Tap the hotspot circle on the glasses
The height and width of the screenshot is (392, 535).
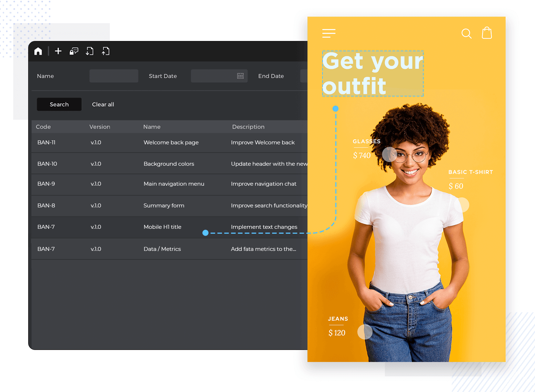(389, 154)
